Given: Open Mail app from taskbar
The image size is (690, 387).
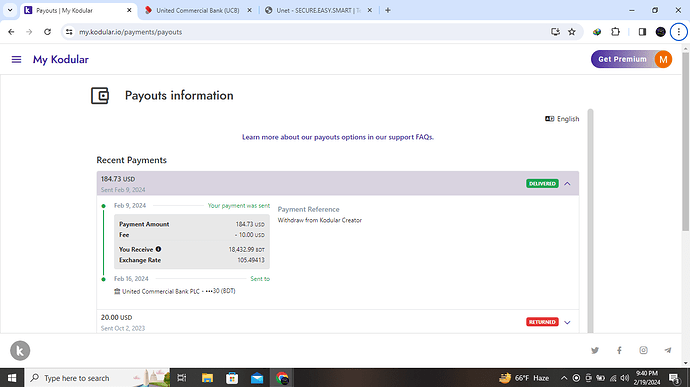Looking at the screenshot, I should click(x=257, y=378).
